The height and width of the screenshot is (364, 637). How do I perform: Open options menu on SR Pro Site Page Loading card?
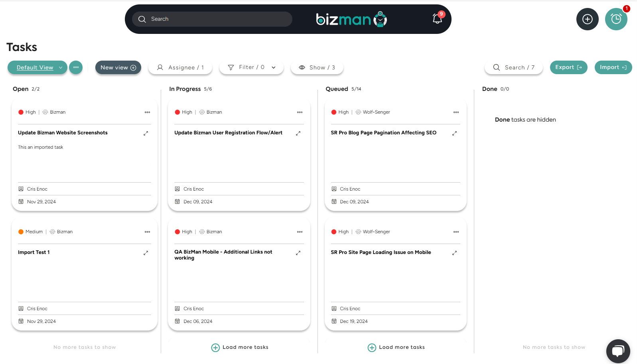click(456, 232)
